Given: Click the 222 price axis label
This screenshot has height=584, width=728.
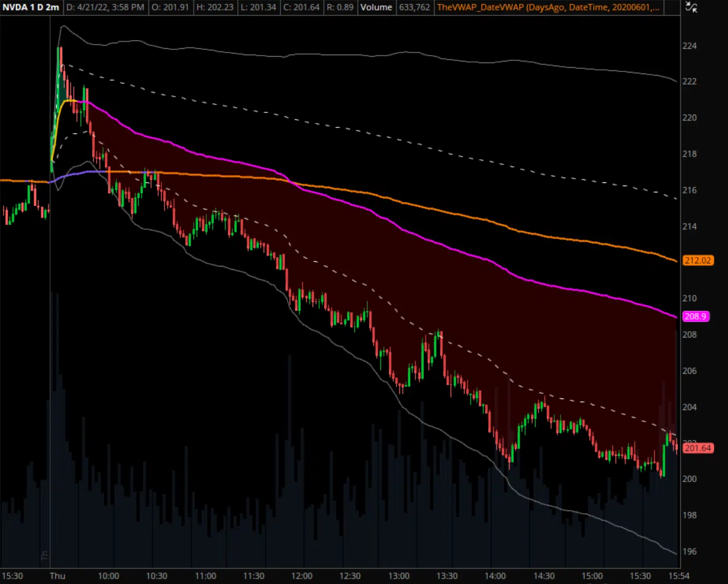Looking at the screenshot, I should tap(689, 81).
